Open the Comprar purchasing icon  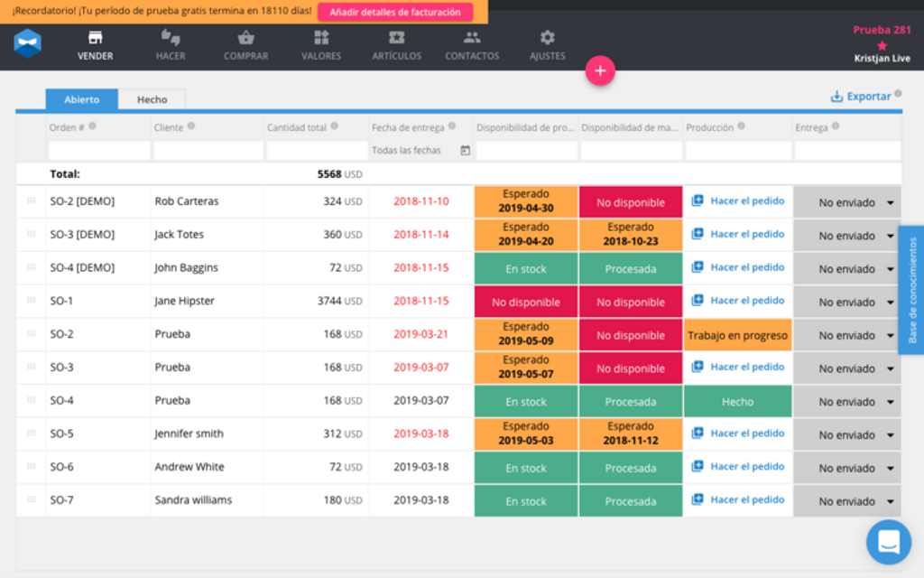click(x=245, y=42)
